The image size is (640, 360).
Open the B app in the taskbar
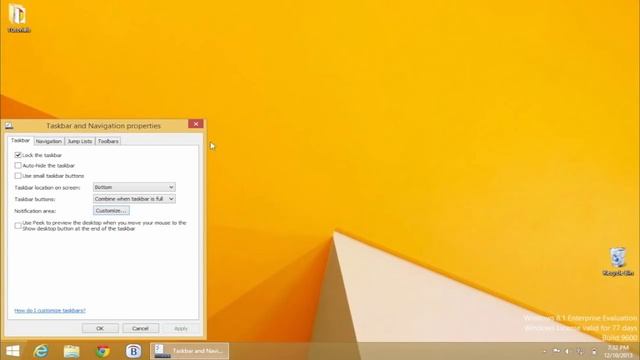(133, 351)
